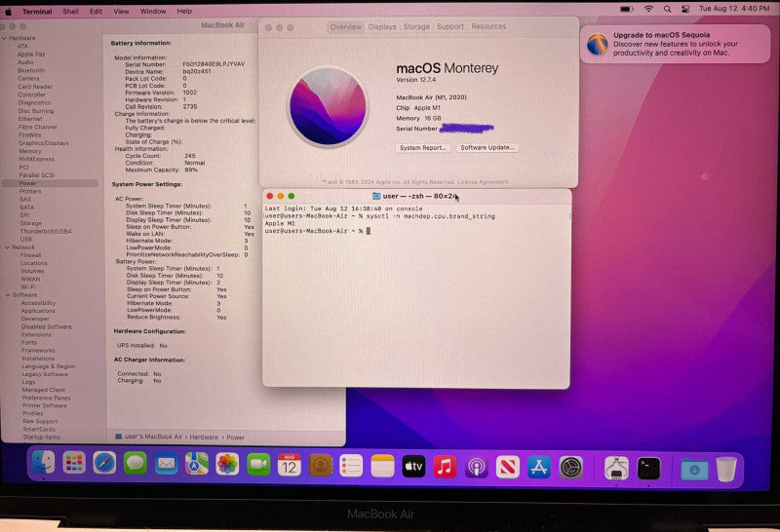The height and width of the screenshot is (532, 780).
Task: Open the Apple menu
Action: (x=9, y=11)
